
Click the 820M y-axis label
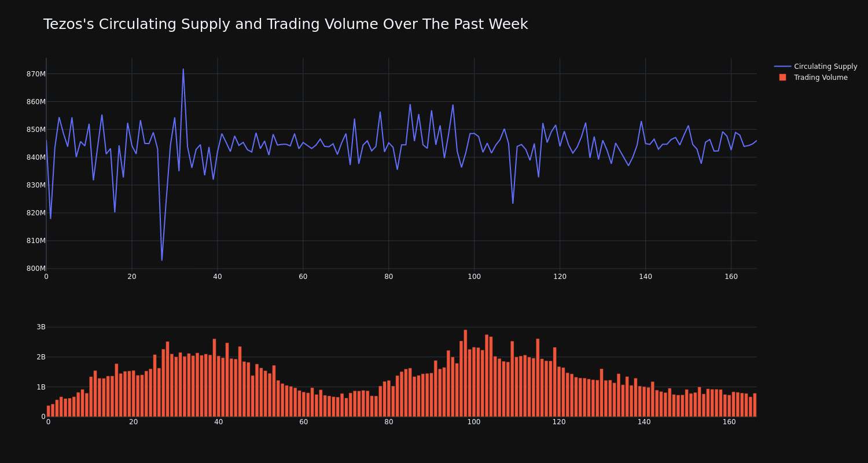[x=36, y=213]
